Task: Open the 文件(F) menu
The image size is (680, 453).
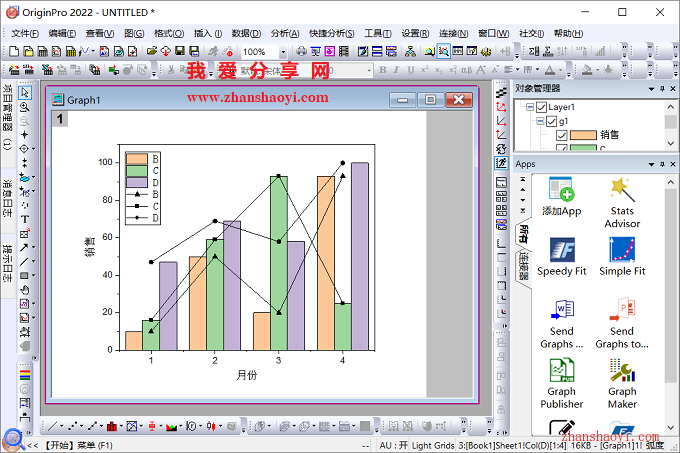Action: click(x=25, y=33)
